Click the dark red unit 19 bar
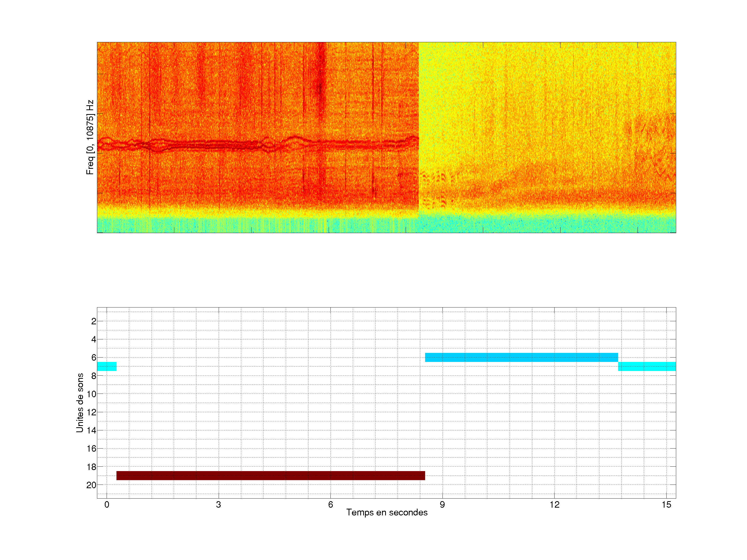The width and height of the screenshot is (747, 560). [270, 475]
